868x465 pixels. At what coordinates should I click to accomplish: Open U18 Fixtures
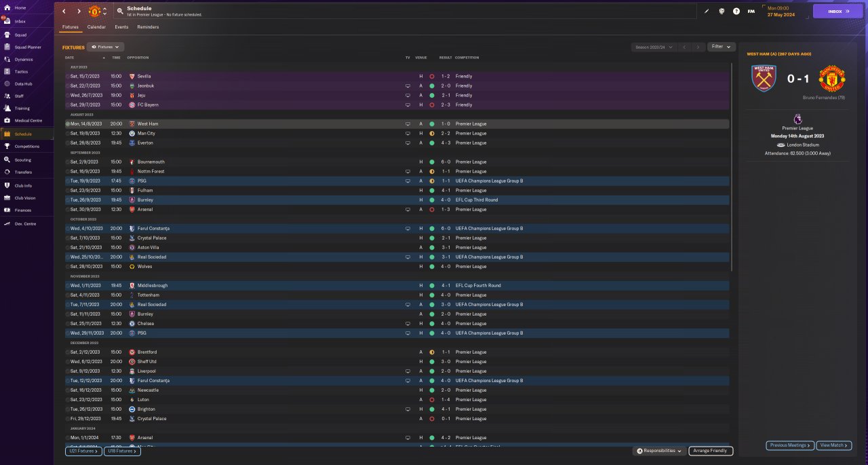click(122, 451)
